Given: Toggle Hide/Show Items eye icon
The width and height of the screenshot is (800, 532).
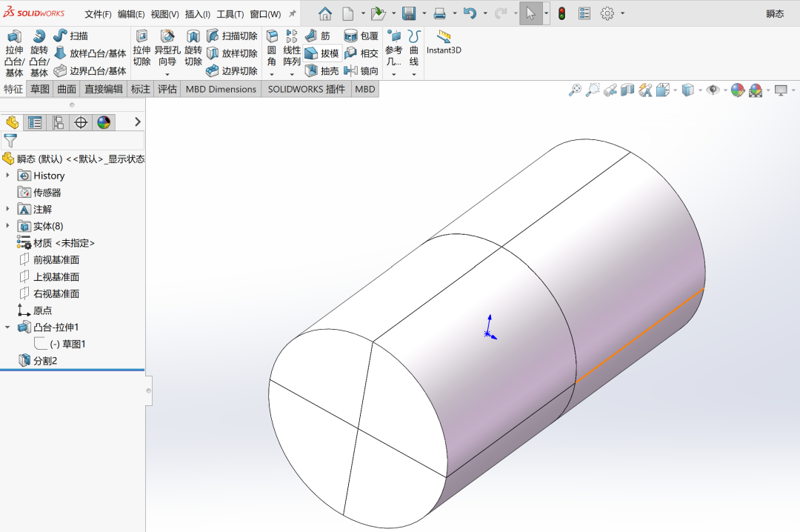Looking at the screenshot, I should [713, 90].
